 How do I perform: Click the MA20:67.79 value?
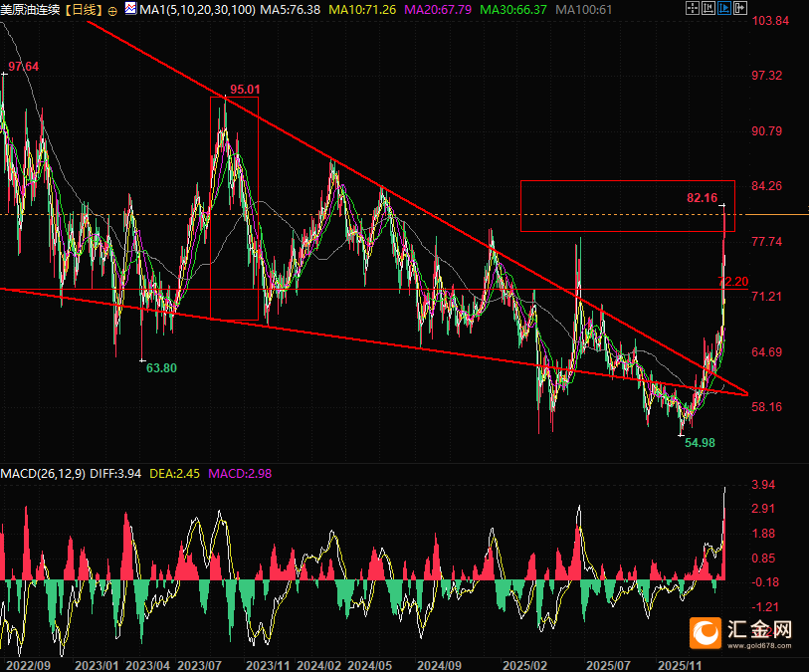click(438, 10)
